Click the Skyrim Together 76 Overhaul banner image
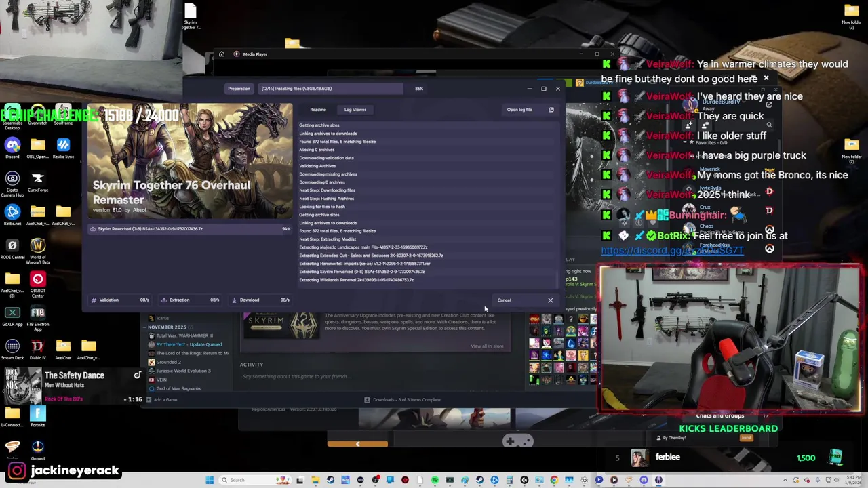The width and height of the screenshot is (868, 488). [x=190, y=161]
